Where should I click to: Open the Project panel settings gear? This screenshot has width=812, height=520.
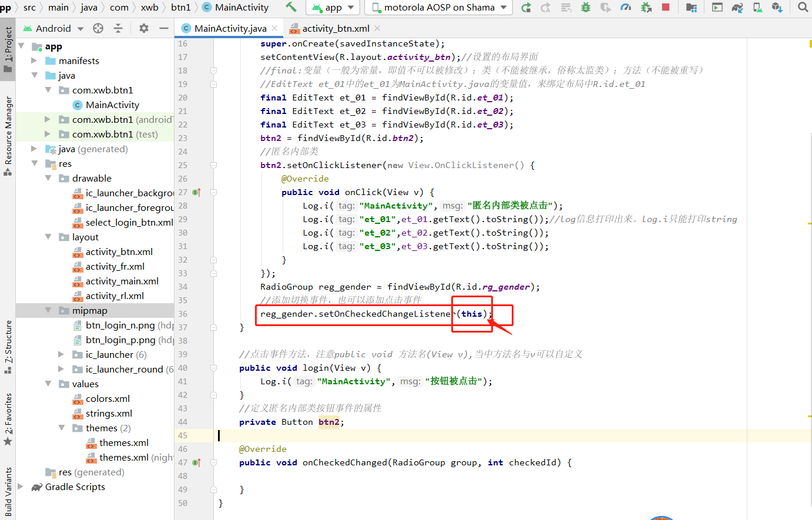(144, 28)
